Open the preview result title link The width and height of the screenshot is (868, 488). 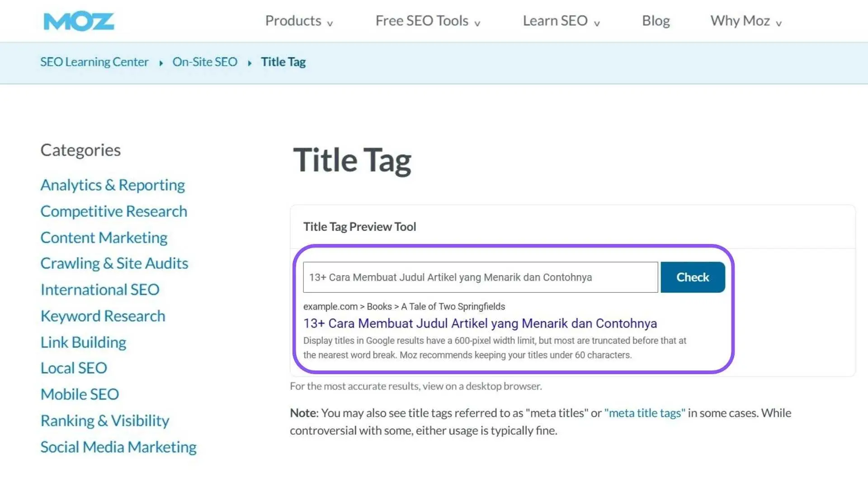(x=480, y=324)
